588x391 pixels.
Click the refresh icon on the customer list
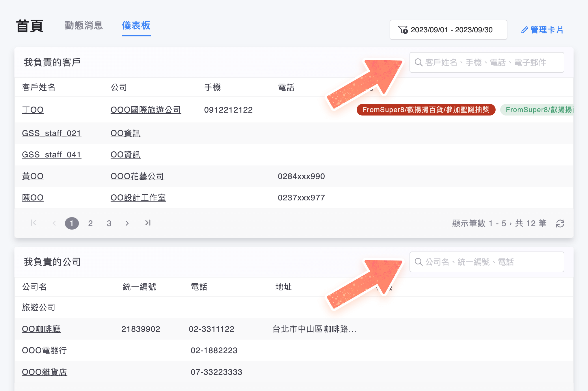tap(561, 223)
